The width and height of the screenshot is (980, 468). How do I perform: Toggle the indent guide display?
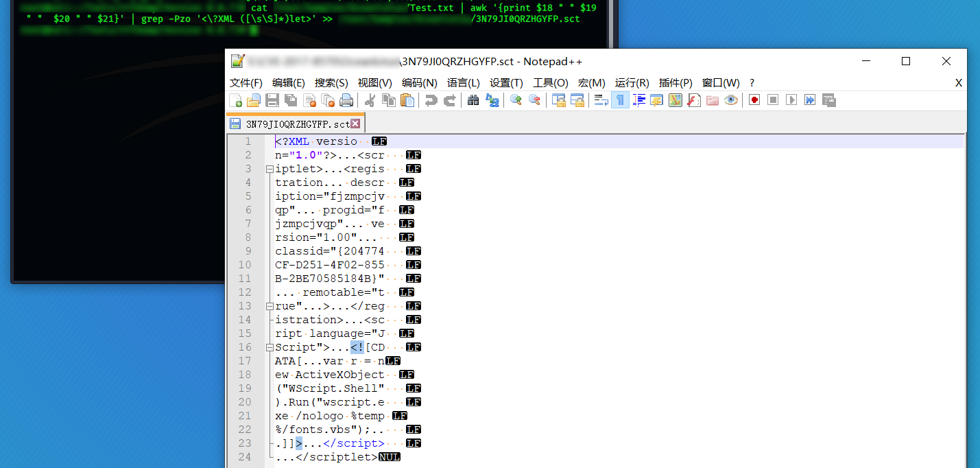pos(638,100)
